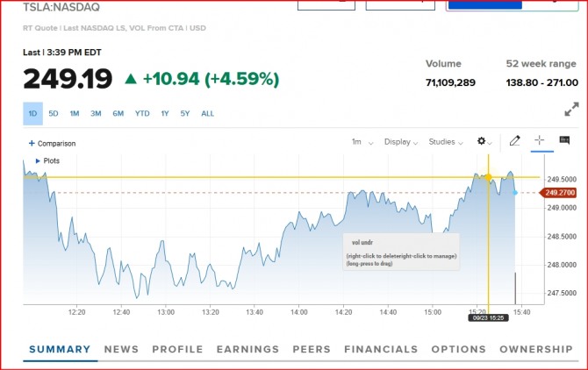Switch to the FINANCIALS tab

tap(381, 349)
